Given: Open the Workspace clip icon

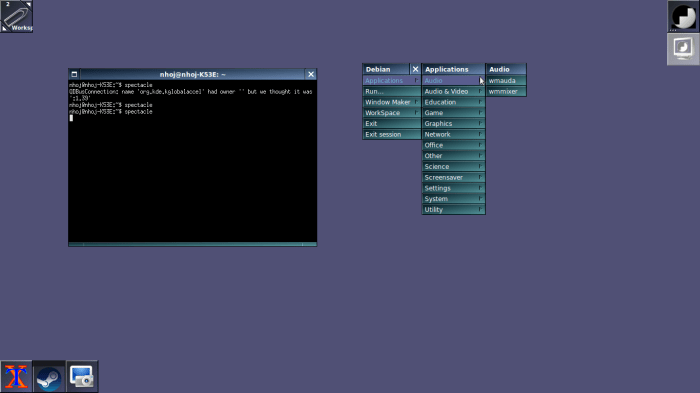Looking at the screenshot, I should pos(17,16).
